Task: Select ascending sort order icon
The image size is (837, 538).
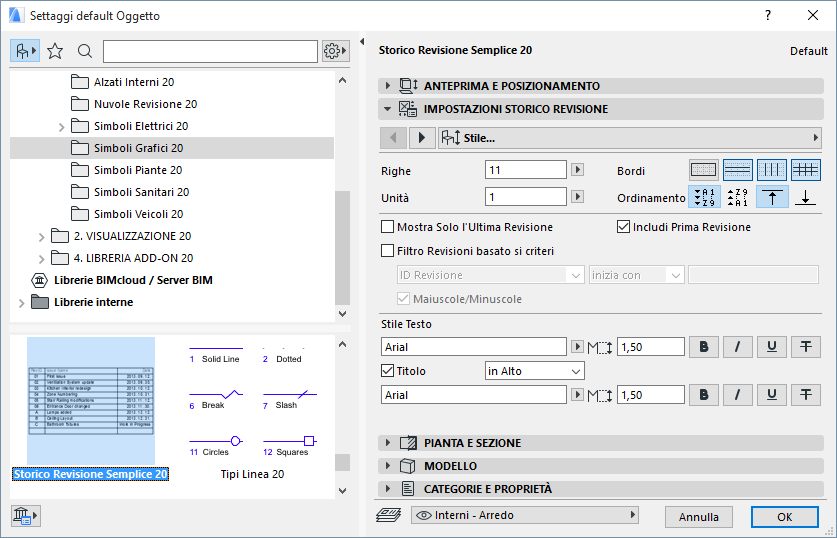Action: click(705, 197)
